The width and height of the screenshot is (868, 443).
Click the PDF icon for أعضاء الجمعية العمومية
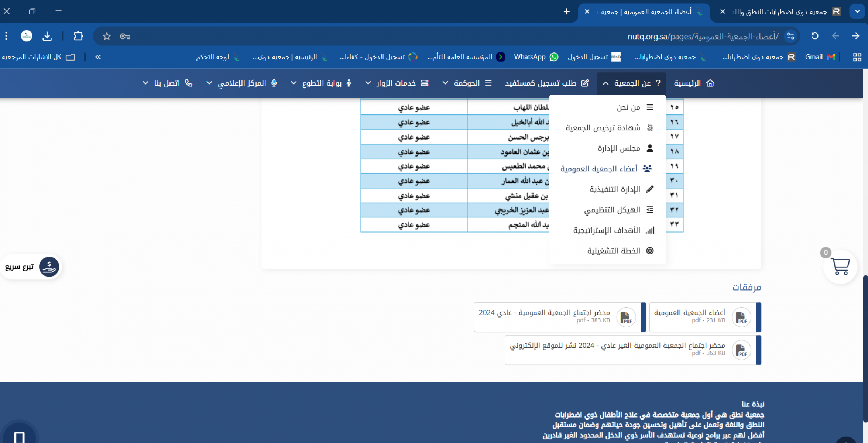[741, 317]
